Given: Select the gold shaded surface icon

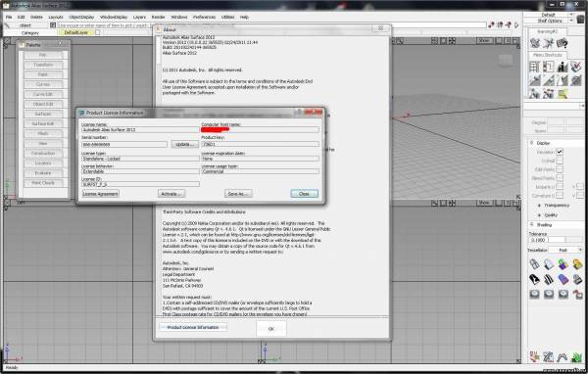Looking at the screenshot, I should pyautogui.click(x=577, y=264).
